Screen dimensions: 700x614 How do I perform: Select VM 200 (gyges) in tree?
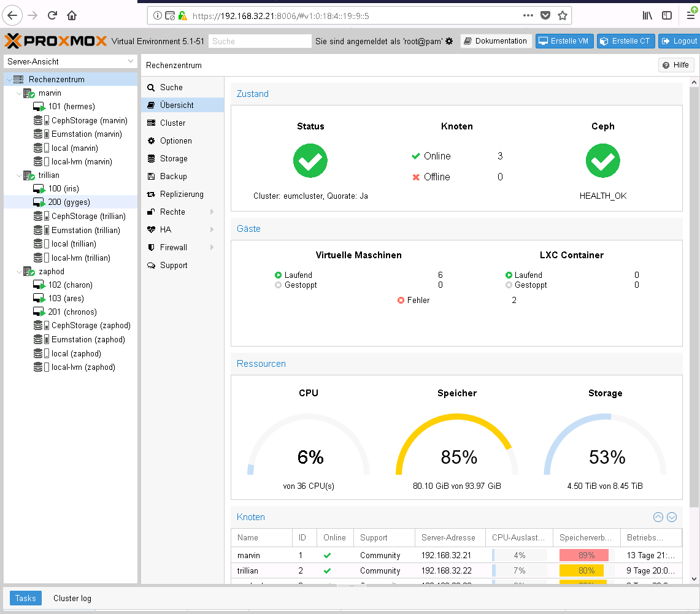click(x=69, y=202)
